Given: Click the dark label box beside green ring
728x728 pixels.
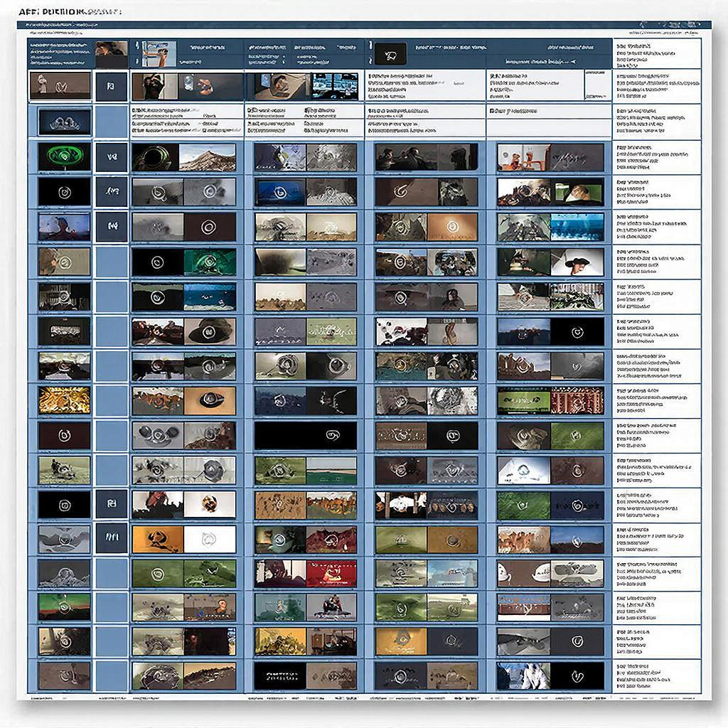Looking at the screenshot, I should click(112, 157).
